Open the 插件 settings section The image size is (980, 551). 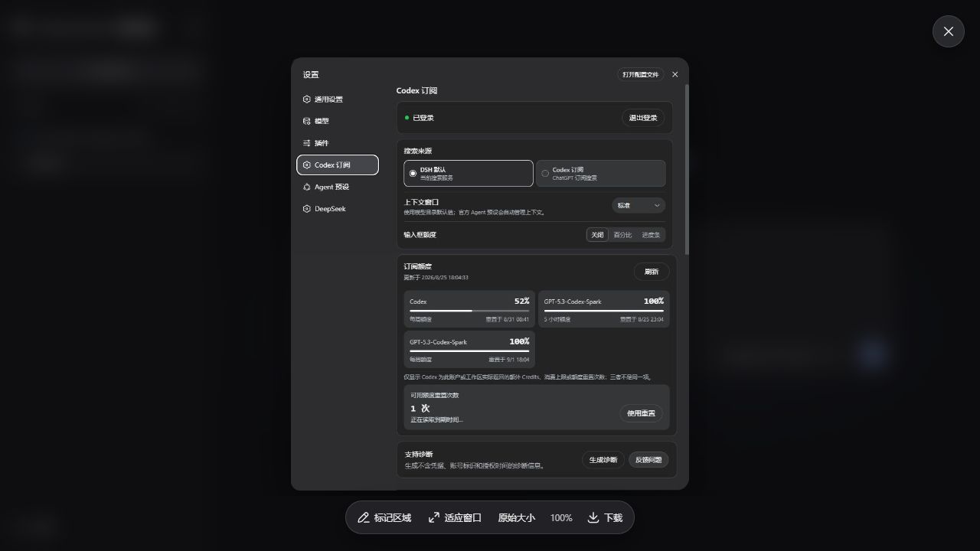[337, 143]
